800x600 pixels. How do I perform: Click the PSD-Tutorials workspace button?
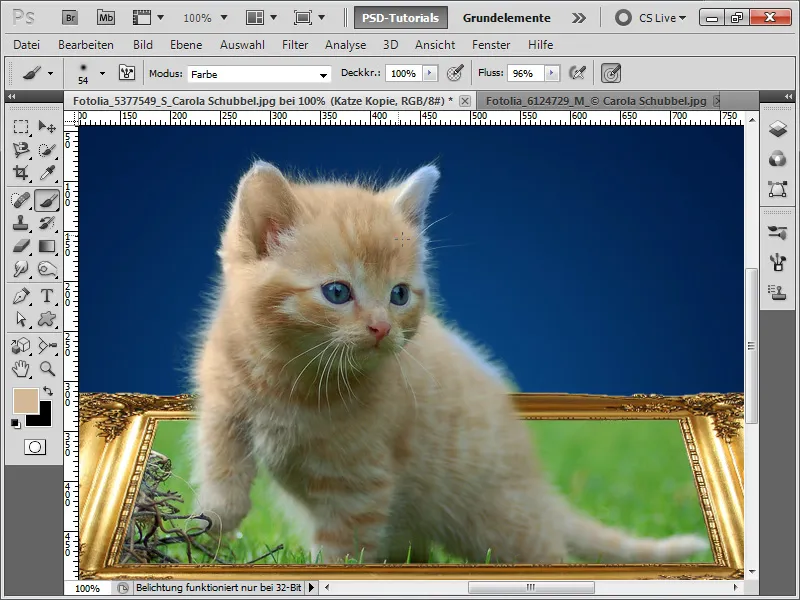400,17
